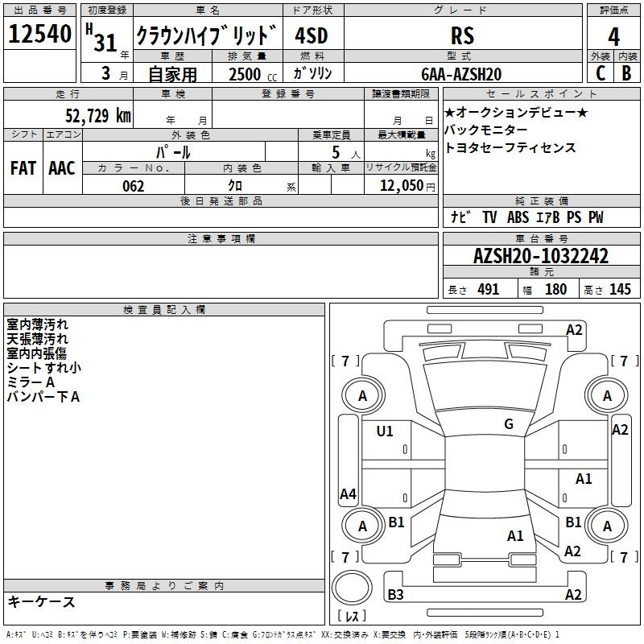Click the inspector note 天張薄汚れ

(37, 339)
